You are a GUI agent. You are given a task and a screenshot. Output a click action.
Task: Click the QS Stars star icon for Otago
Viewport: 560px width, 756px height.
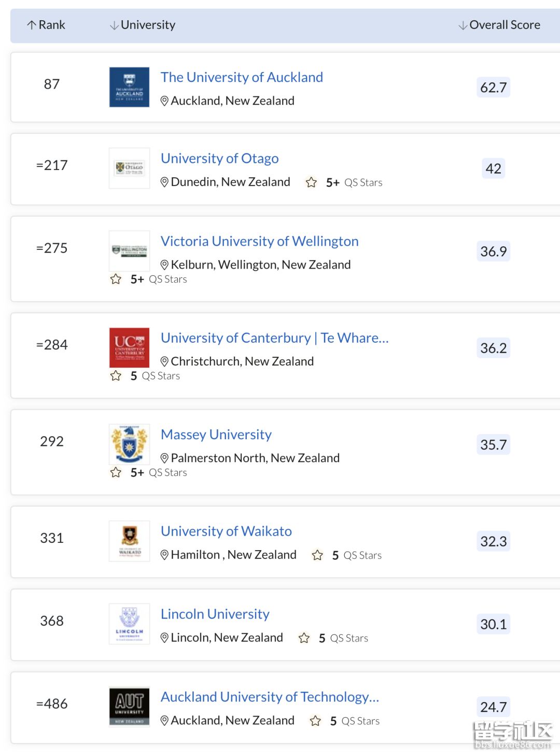pyautogui.click(x=311, y=183)
